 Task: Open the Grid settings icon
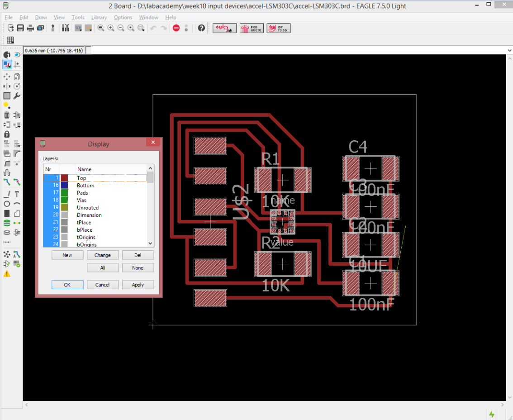pos(10,40)
